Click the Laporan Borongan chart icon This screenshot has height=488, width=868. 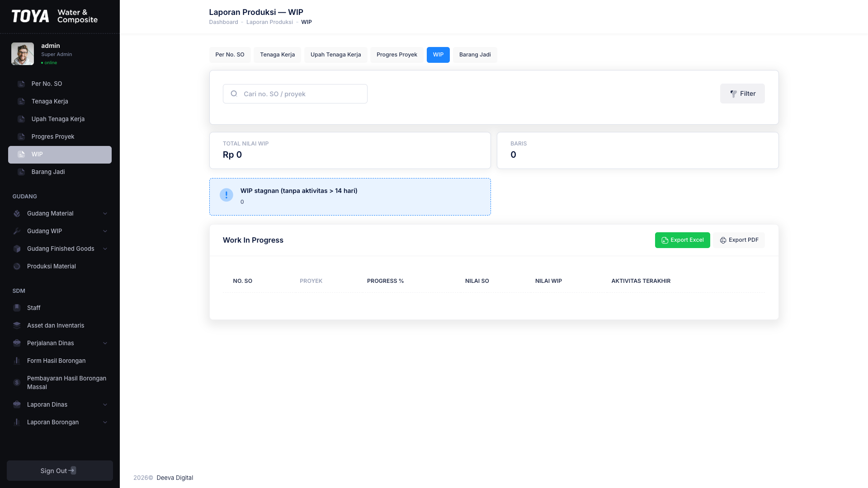click(17, 422)
